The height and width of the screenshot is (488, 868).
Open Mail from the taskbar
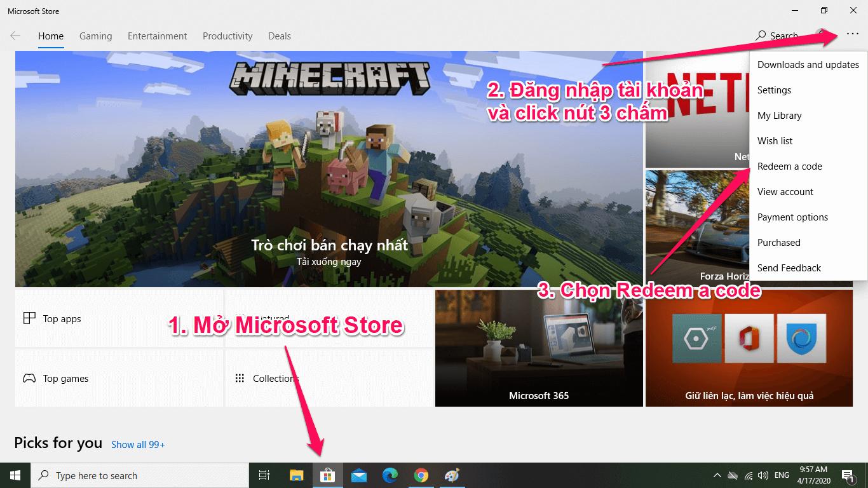358,475
